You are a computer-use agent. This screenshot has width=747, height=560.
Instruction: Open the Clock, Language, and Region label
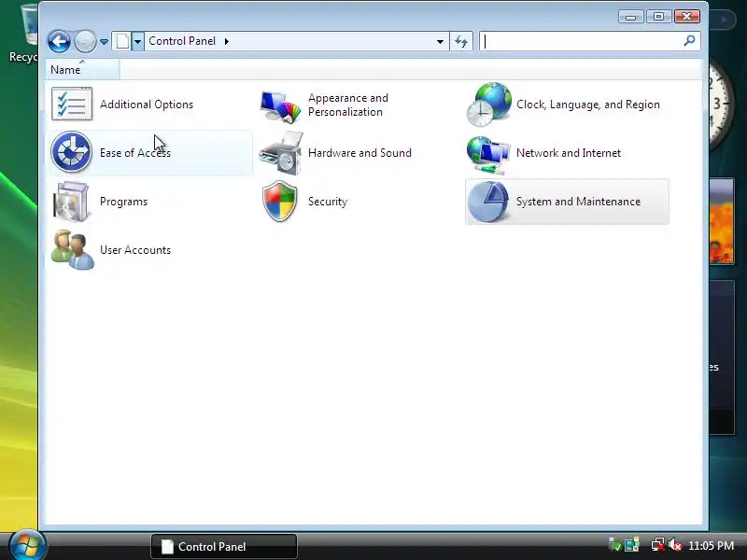click(x=588, y=105)
